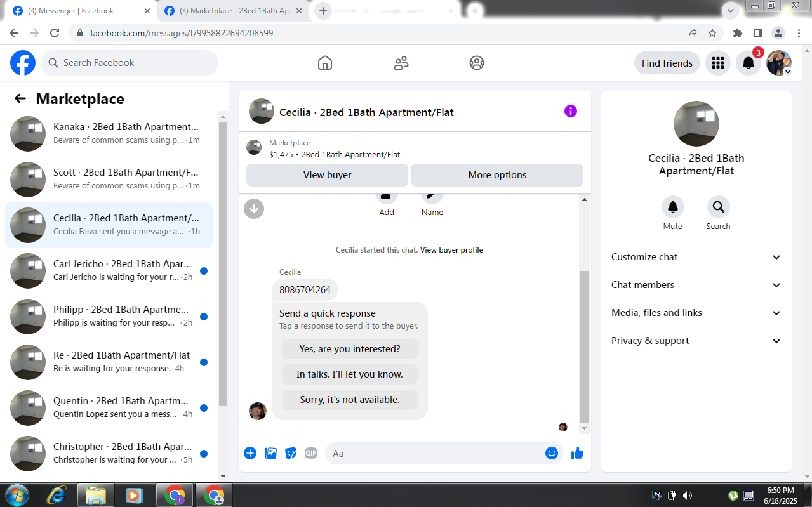The width and height of the screenshot is (812, 507).
Task: Jump down with the chat arrow button
Action: point(254,208)
